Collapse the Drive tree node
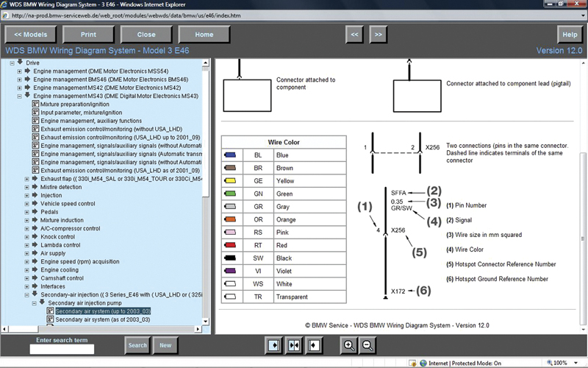The width and height of the screenshot is (588, 368). [12, 63]
